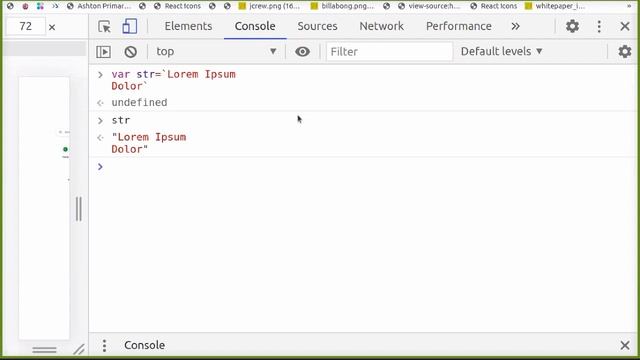Show more DevTools tabs chevron
The image size is (640, 360).
(516, 27)
